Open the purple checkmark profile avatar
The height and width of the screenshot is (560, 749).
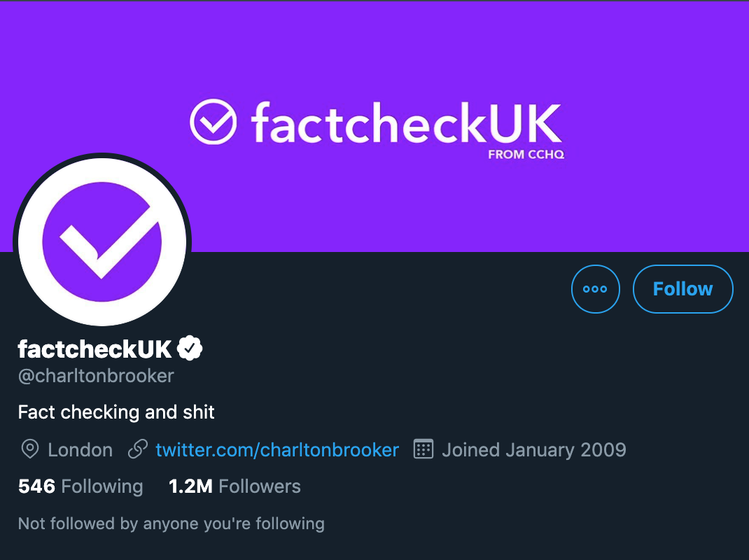102,241
